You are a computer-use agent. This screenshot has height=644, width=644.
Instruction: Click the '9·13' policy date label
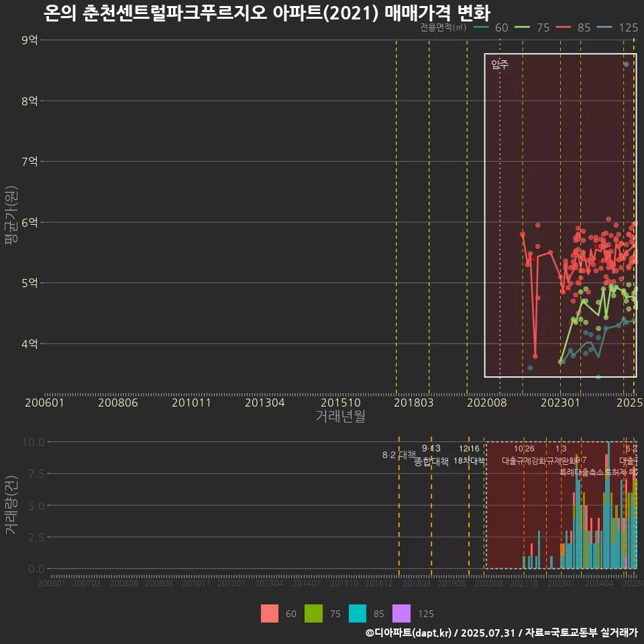point(431,448)
